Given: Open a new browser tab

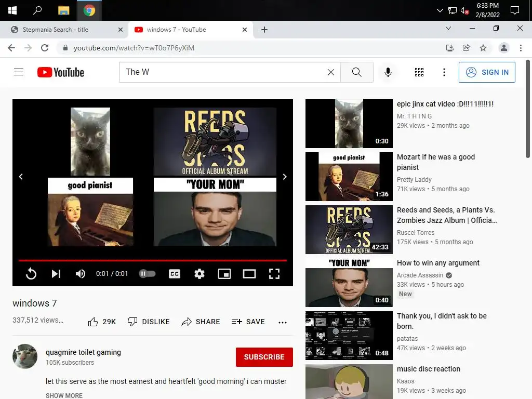Looking at the screenshot, I should click(264, 30).
